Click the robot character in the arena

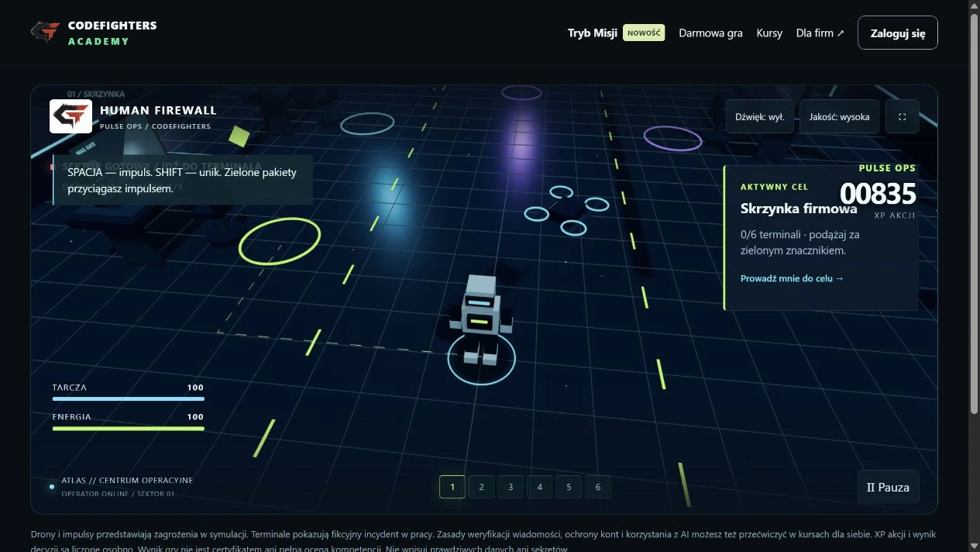(x=480, y=321)
